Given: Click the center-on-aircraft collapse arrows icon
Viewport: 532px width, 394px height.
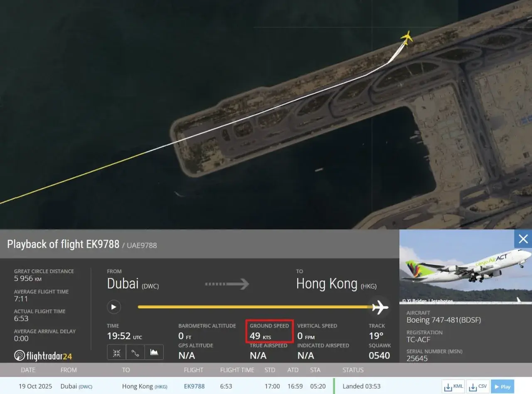Looking at the screenshot, I should pyautogui.click(x=117, y=352).
